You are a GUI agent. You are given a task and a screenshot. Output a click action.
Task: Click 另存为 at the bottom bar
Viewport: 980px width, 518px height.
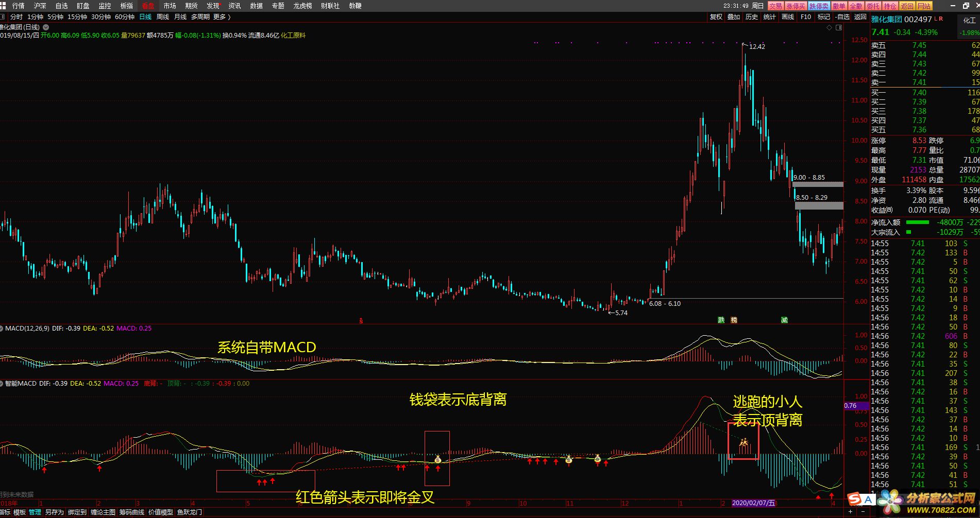pyautogui.click(x=55, y=512)
